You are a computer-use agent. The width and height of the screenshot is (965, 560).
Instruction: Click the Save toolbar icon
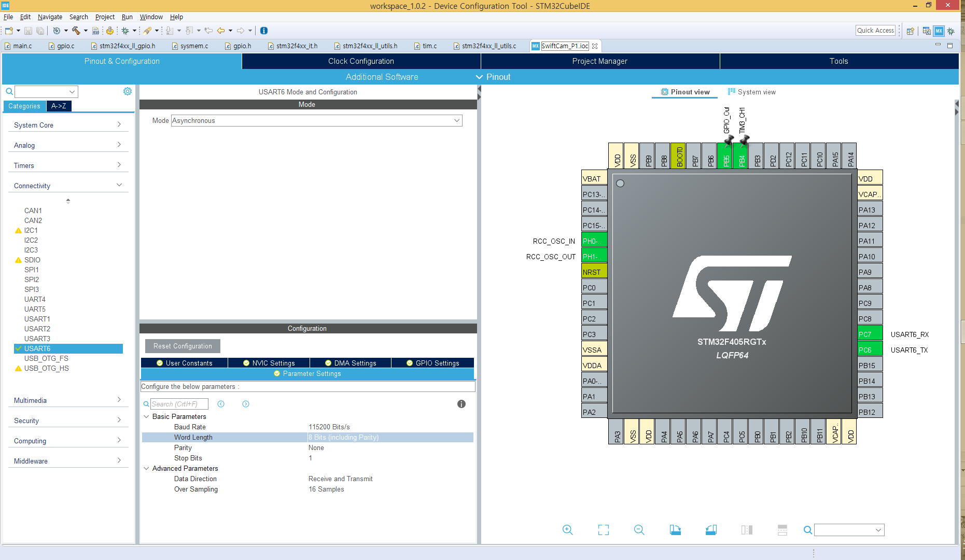(x=28, y=31)
